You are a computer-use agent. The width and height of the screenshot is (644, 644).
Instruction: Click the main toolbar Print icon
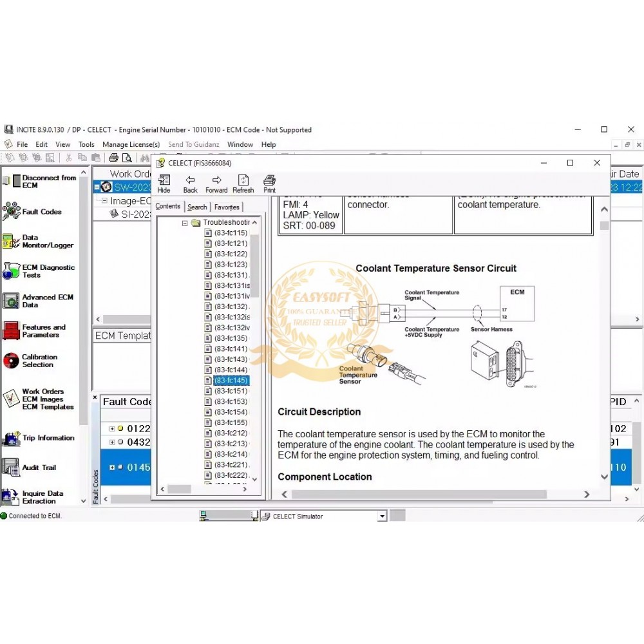(x=113, y=158)
